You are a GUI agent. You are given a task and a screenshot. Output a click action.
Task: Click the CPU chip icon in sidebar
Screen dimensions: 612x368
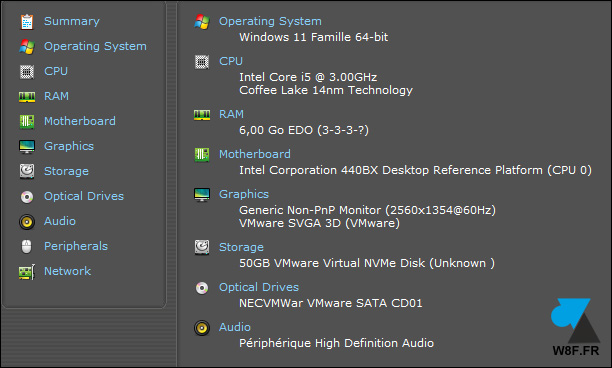click(27, 72)
